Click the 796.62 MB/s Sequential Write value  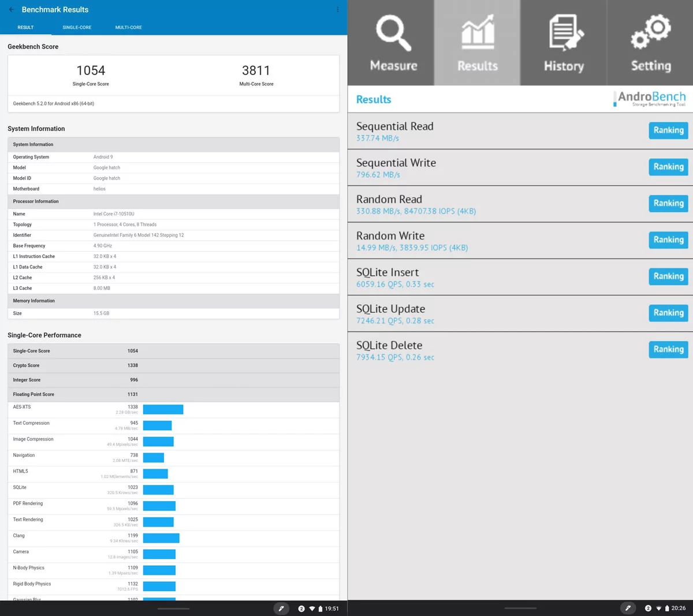[378, 175]
